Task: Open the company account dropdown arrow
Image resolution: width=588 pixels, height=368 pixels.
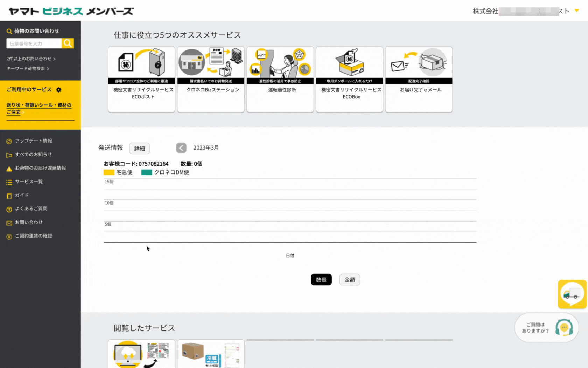Action: tap(576, 11)
